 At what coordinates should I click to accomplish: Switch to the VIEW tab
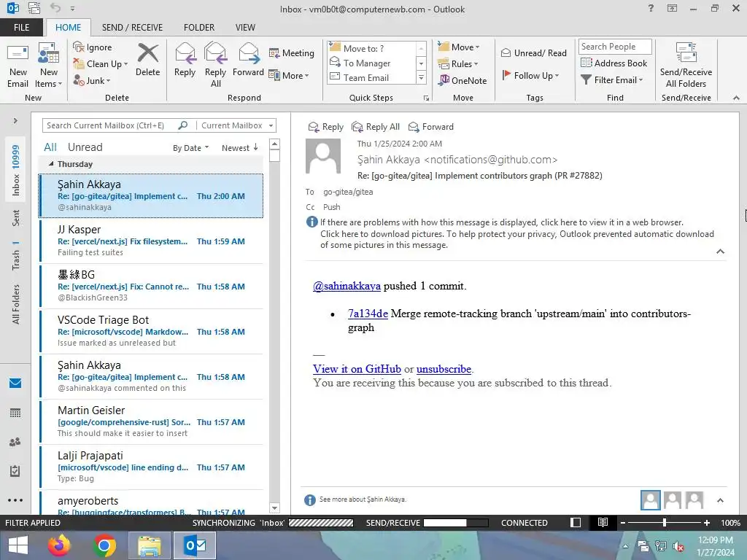click(x=245, y=28)
